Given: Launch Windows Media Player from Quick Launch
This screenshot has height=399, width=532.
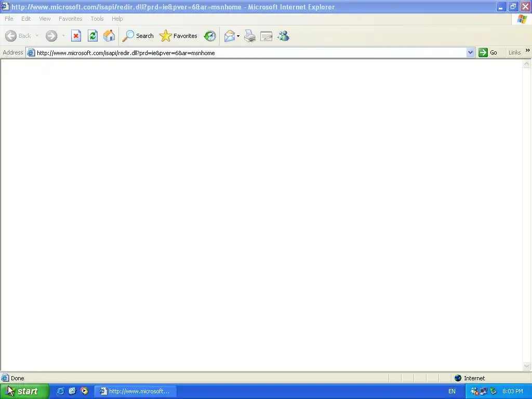Looking at the screenshot, I should 84,391.
